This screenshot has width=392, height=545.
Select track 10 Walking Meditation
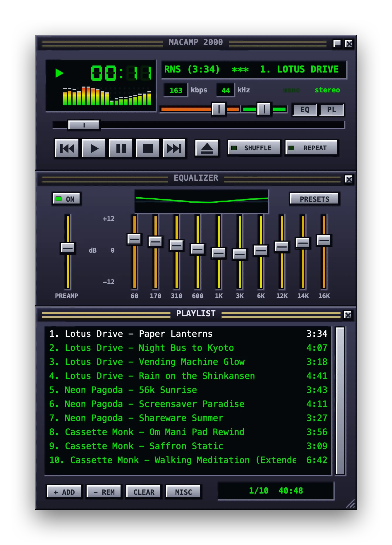coord(188,460)
